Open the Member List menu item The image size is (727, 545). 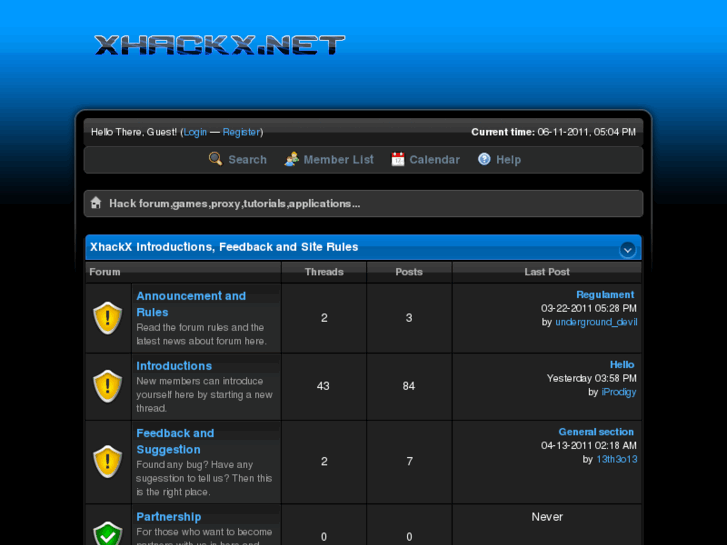click(x=338, y=160)
